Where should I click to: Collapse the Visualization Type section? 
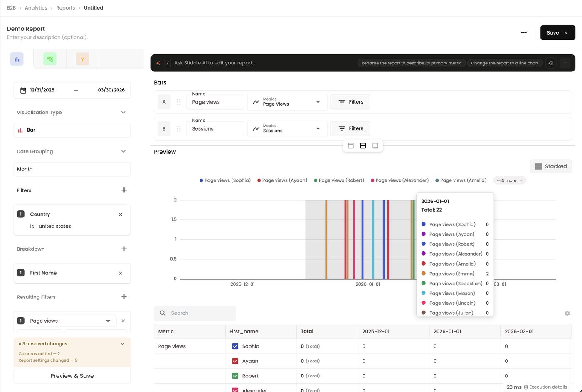[123, 113]
